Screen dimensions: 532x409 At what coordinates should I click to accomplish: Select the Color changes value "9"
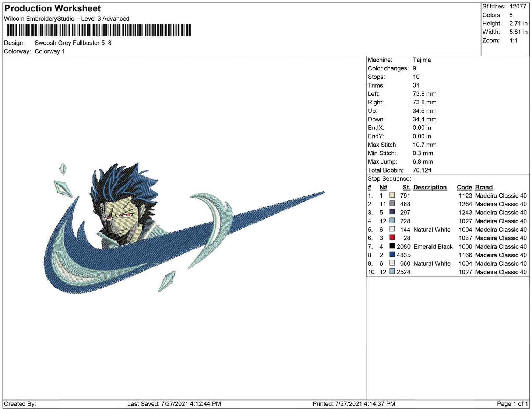click(x=415, y=68)
